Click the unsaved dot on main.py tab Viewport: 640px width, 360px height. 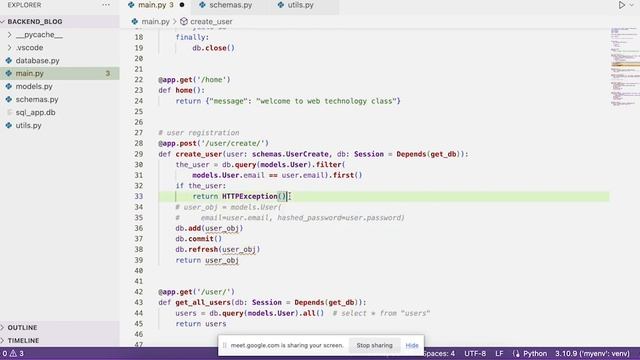[182, 5]
